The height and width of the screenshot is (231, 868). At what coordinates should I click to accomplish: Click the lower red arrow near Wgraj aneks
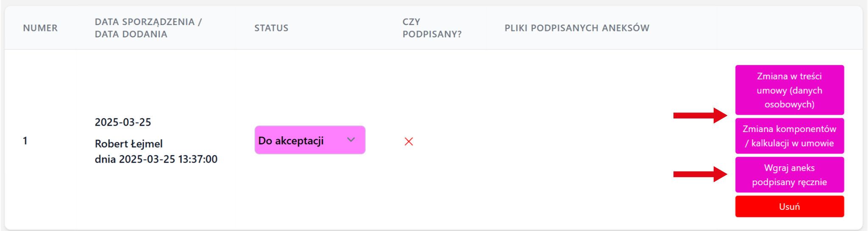700,174
